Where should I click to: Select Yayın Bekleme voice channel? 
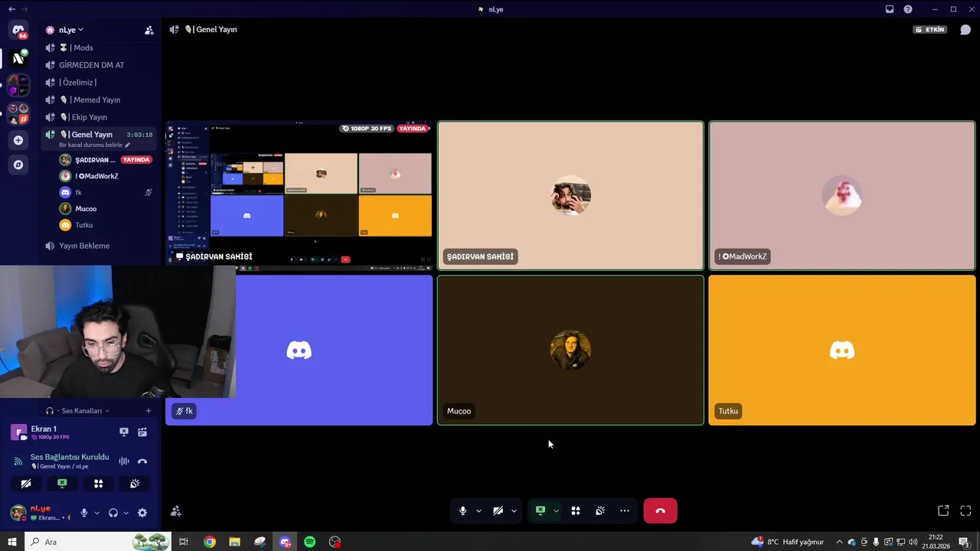pos(100,246)
